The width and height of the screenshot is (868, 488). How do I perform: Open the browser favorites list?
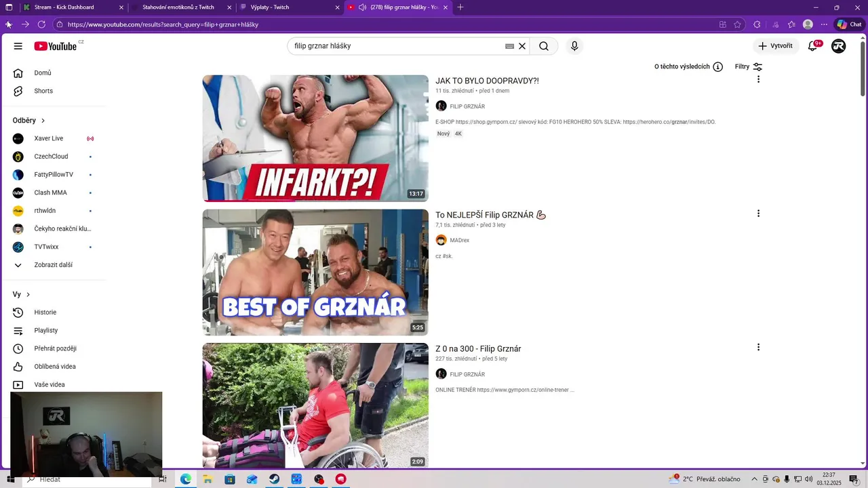click(791, 24)
